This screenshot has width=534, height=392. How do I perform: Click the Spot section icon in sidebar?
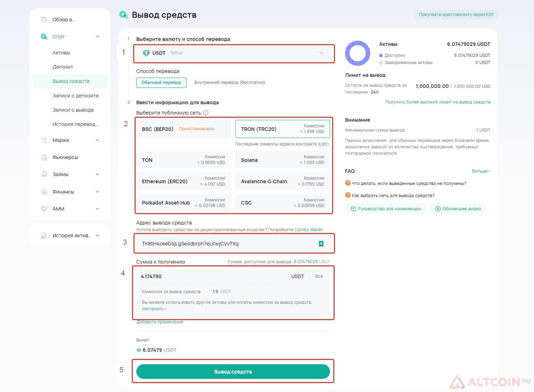(x=44, y=37)
